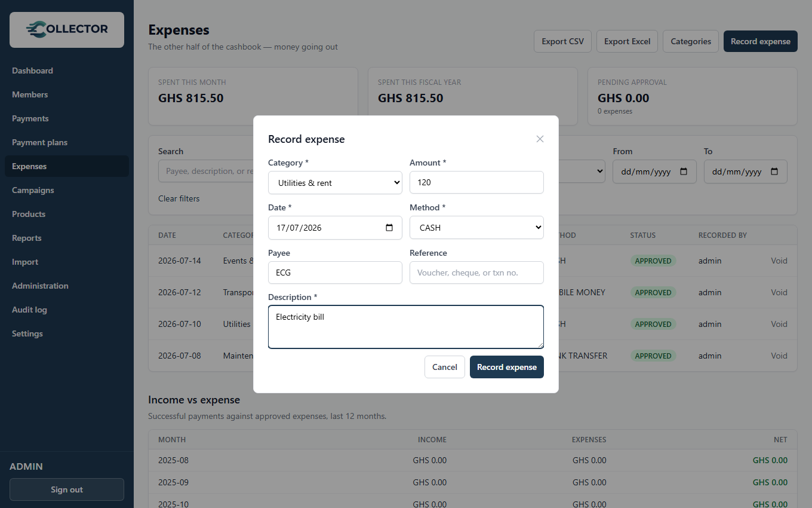Viewport: 812px width, 508px height.
Task: Close the Record expense dialog with the X
Action: 540,139
